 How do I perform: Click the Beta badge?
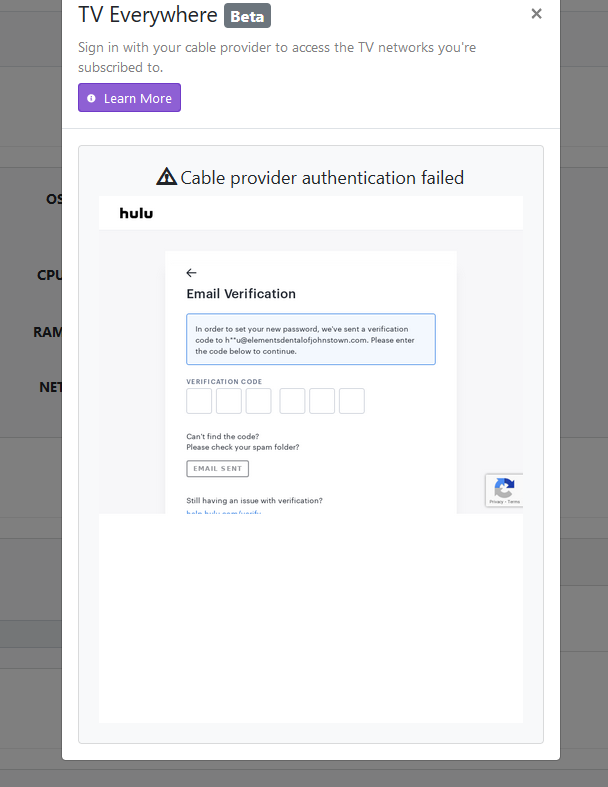point(247,15)
